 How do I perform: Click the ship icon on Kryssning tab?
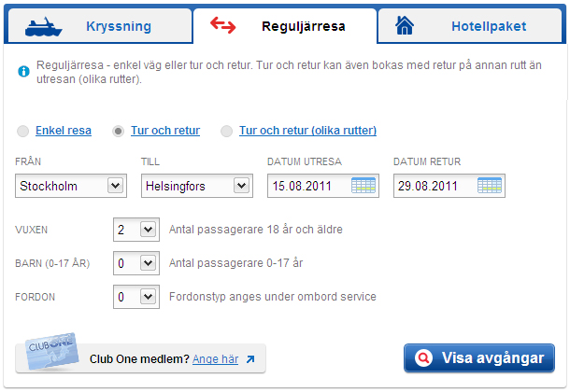point(43,25)
